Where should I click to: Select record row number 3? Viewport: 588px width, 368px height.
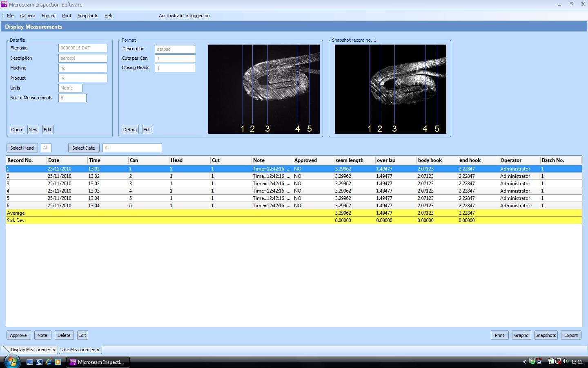click(x=294, y=184)
